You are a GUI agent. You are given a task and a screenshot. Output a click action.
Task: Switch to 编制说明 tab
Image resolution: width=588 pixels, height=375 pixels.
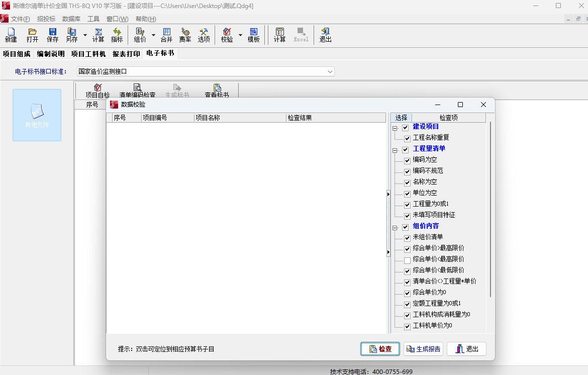pos(51,54)
